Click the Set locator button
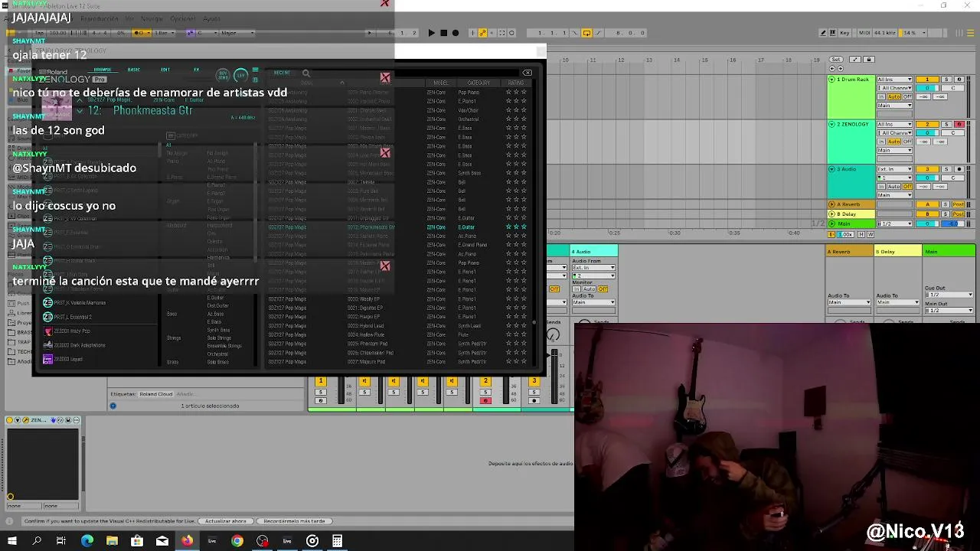This screenshot has width=980, height=551. coord(836,59)
